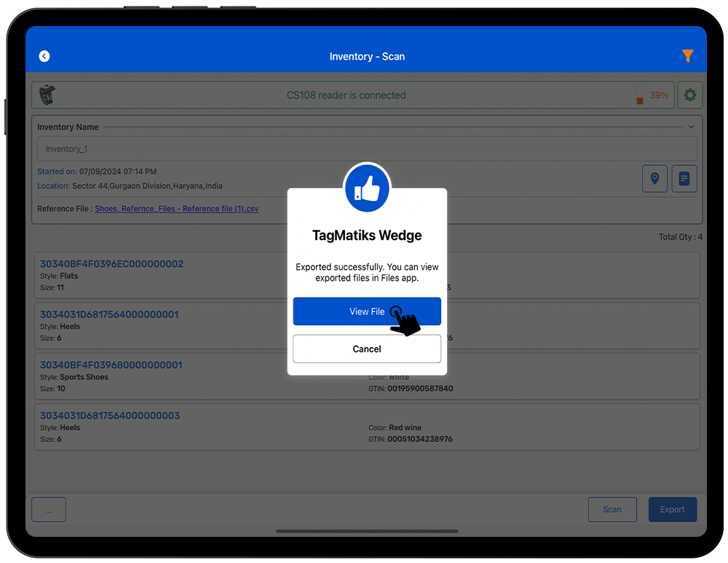Cancel the TagMatiks Wedge dialog

tap(367, 349)
